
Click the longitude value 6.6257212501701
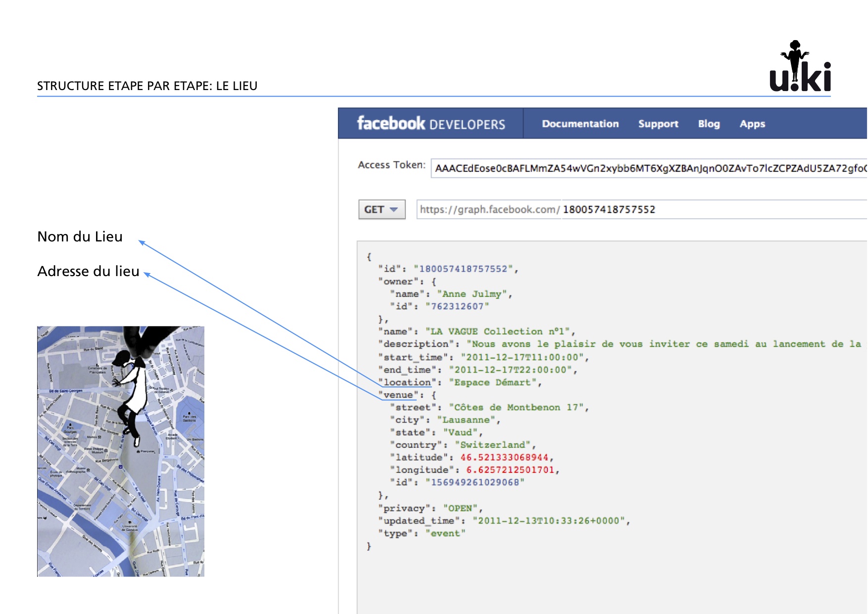tap(510, 470)
